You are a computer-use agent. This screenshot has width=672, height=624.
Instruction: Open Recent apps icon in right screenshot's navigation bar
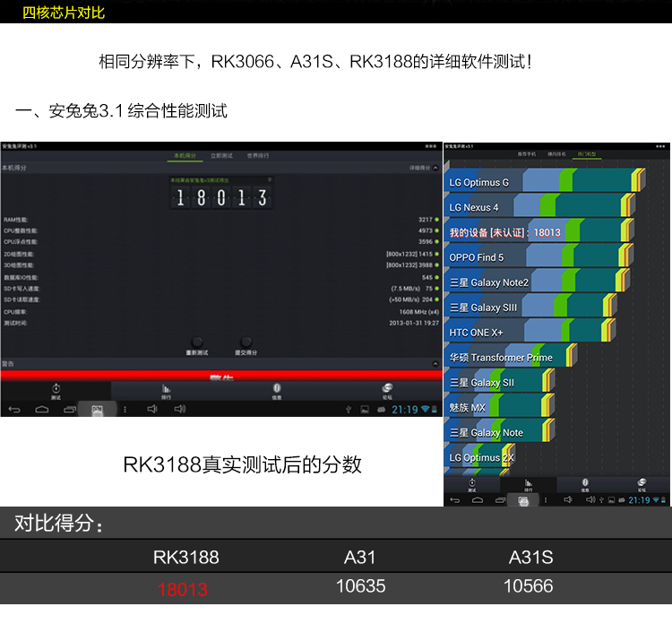(x=500, y=500)
